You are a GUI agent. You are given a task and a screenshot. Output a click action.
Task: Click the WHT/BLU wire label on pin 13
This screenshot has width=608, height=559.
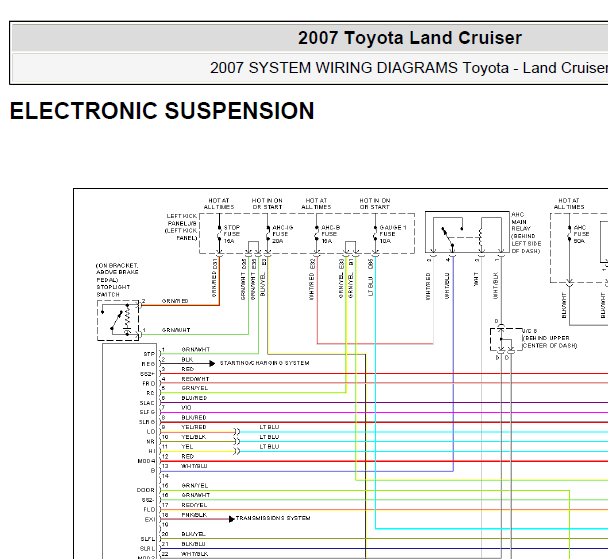194,466
